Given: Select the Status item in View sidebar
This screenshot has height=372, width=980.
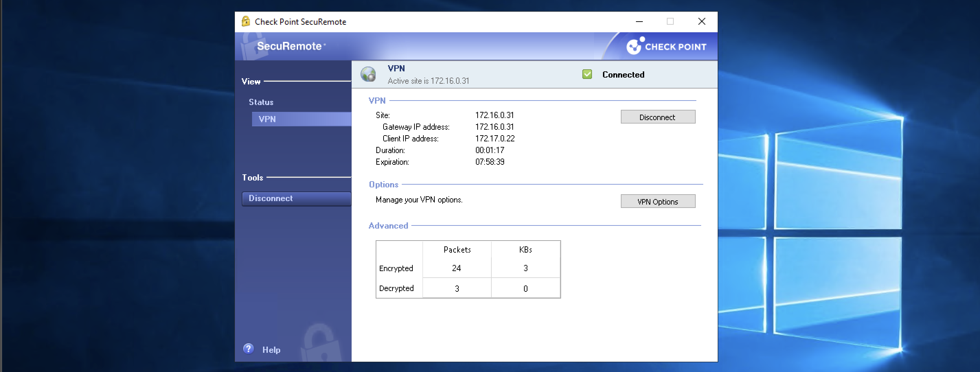Looking at the screenshot, I should click(x=261, y=102).
